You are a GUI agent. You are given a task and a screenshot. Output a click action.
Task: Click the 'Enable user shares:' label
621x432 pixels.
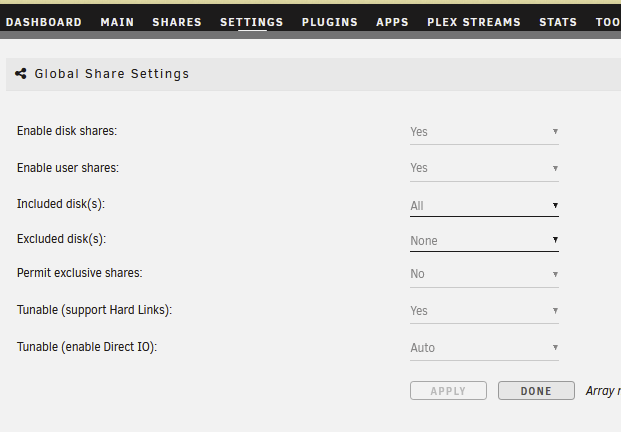click(68, 168)
